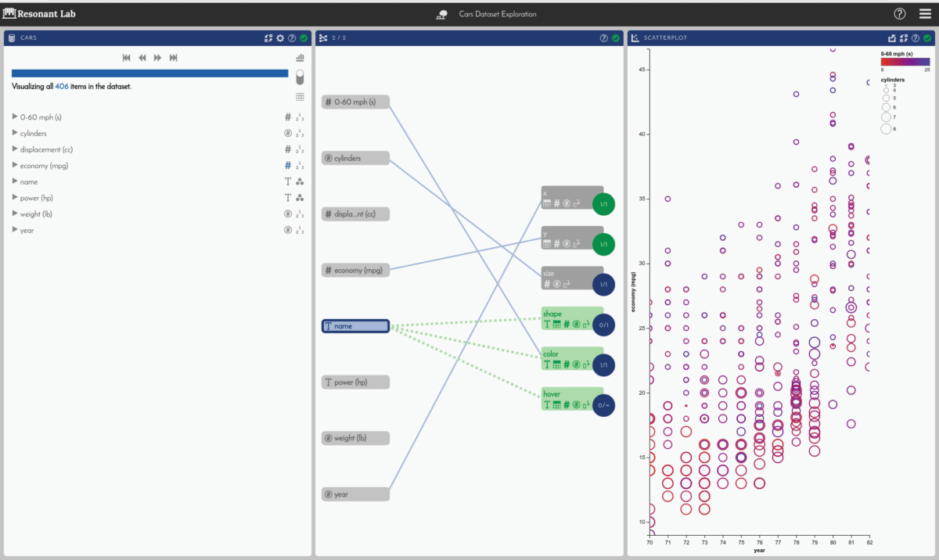Viewport: 939px width, 560px height.
Task: Select the year node in matching panel
Action: pyautogui.click(x=355, y=494)
